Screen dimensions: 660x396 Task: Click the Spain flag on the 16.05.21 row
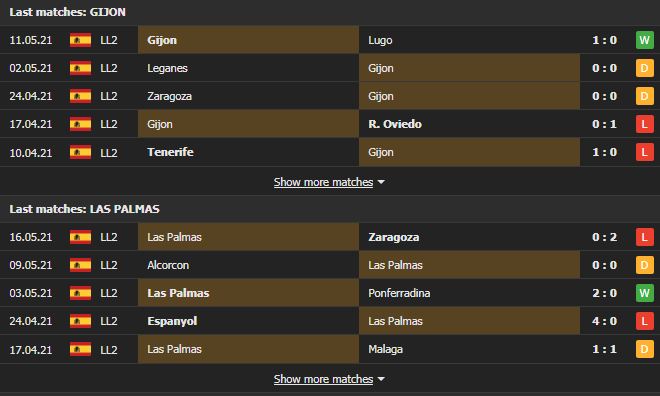click(x=80, y=237)
